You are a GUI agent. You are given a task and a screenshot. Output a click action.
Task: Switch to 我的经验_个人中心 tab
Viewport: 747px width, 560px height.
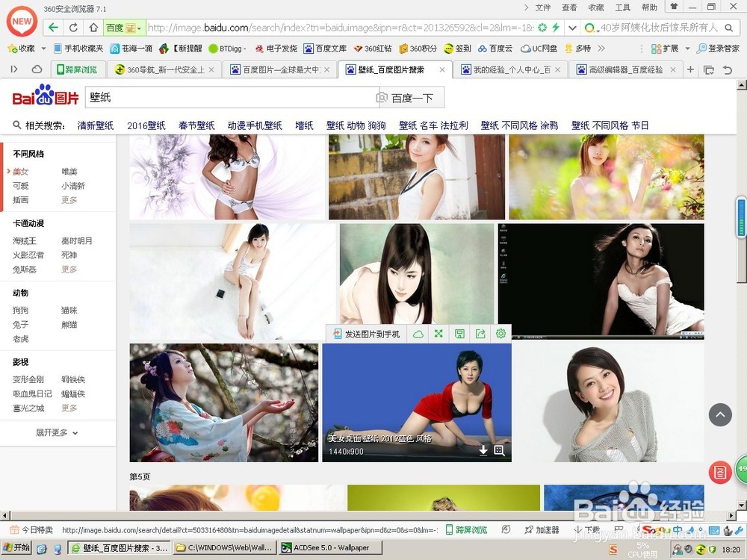click(509, 69)
